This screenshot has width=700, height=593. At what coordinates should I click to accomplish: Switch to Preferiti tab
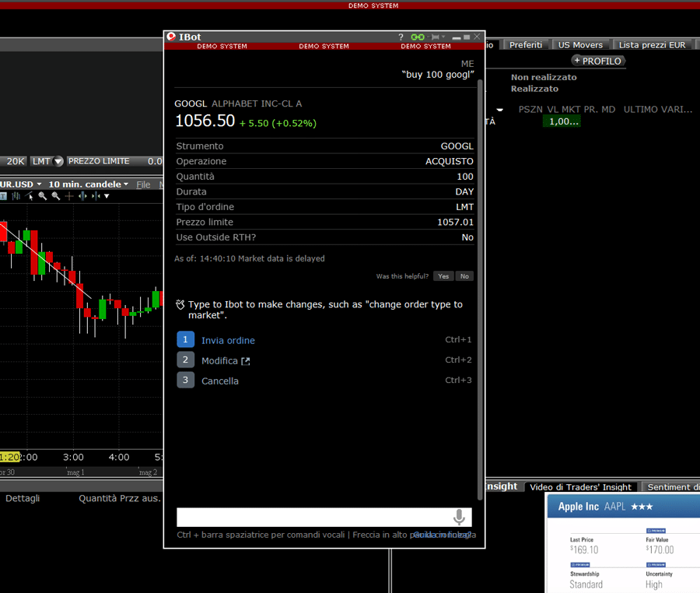(526, 44)
